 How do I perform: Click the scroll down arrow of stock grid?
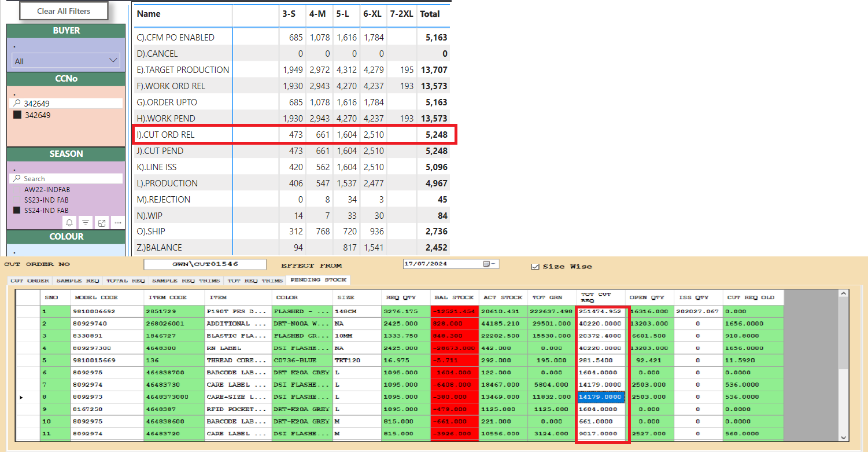click(843, 438)
